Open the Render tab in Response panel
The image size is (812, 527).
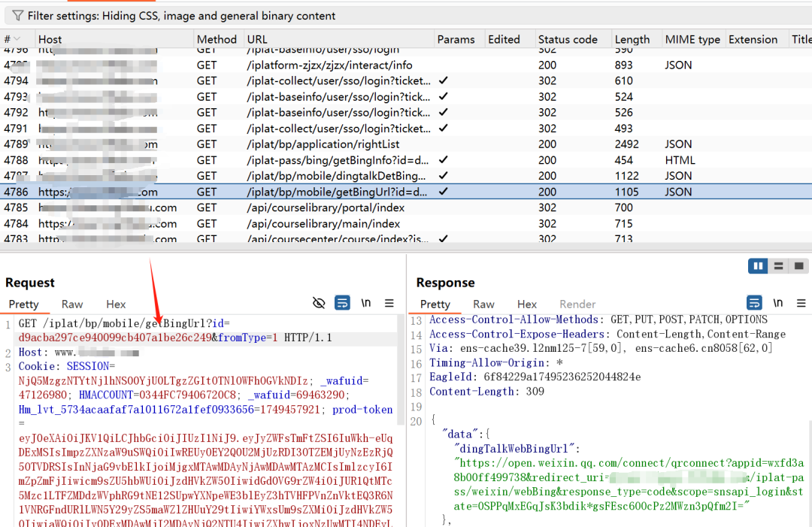pos(577,304)
